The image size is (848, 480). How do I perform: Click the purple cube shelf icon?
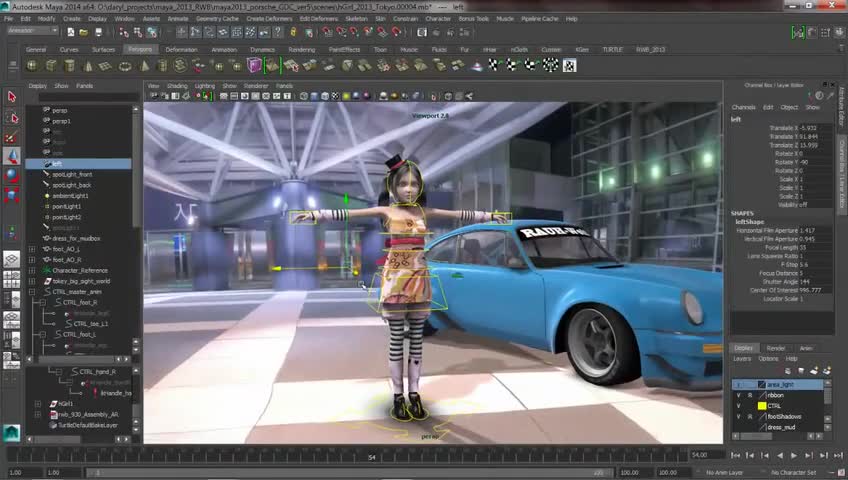point(254,66)
